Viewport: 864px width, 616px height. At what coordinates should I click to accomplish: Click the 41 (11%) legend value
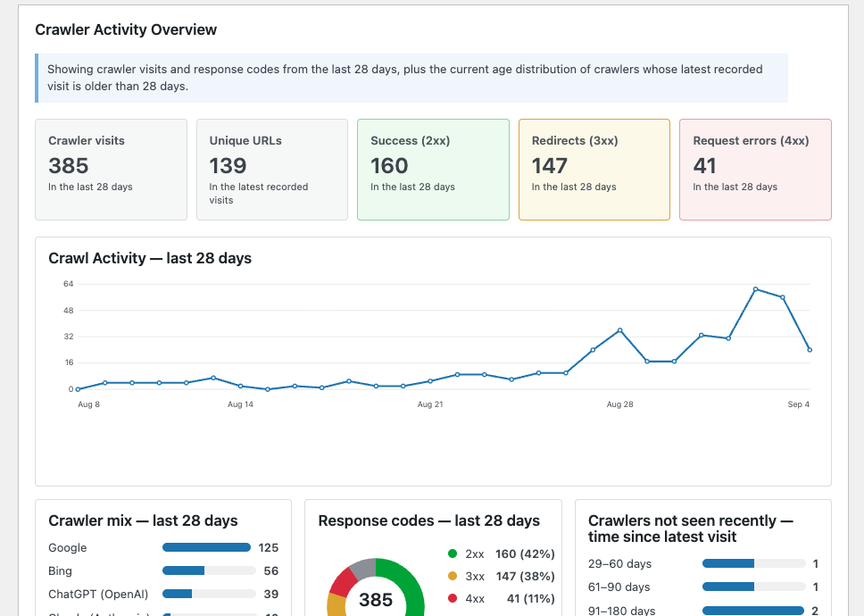coord(531,598)
